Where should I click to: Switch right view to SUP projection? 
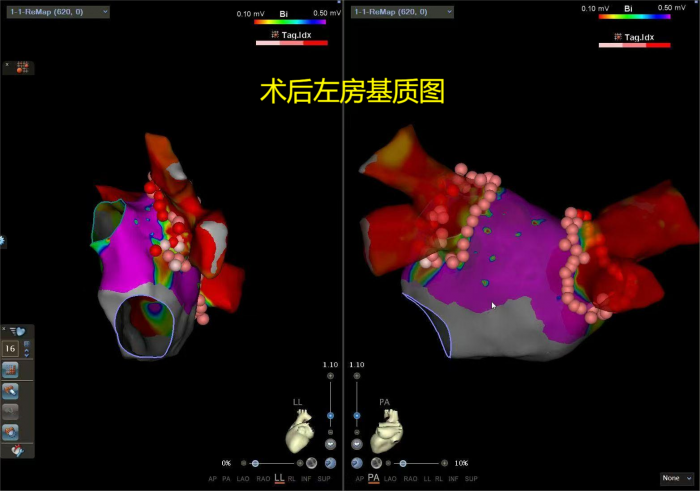coord(476,479)
